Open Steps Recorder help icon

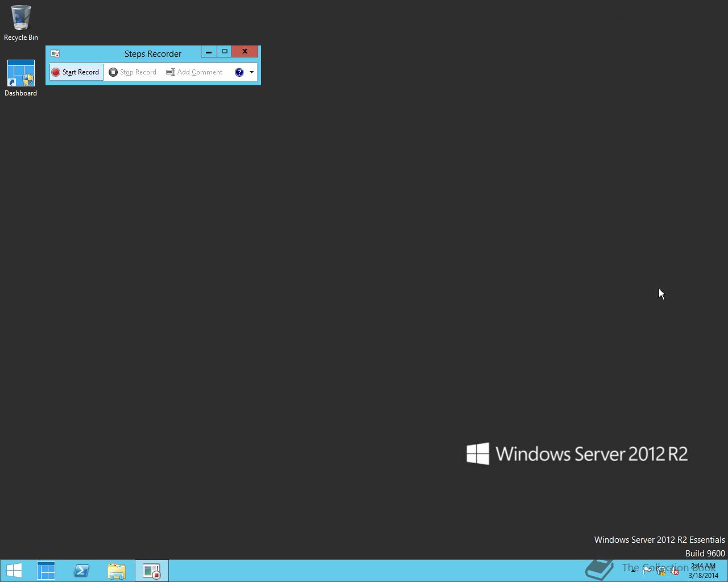pyautogui.click(x=239, y=72)
